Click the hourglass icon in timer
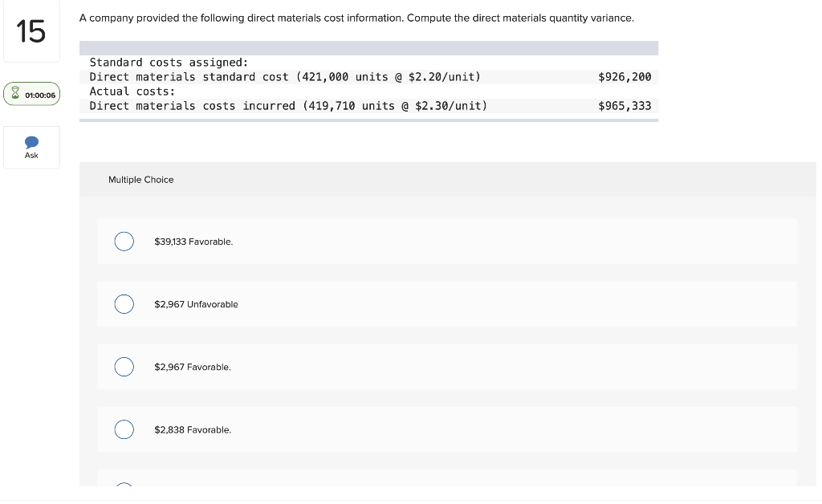 [x=15, y=93]
